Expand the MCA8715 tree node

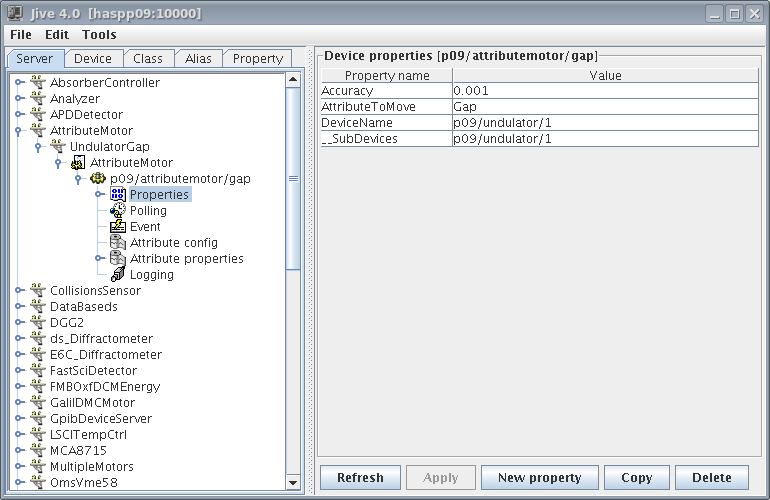pyautogui.click(x=19, y=450)
